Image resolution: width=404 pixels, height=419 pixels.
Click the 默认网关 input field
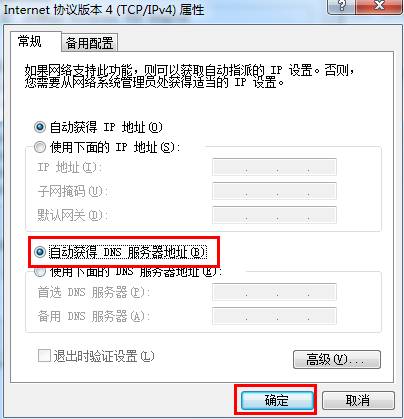(x=274, y=215)
